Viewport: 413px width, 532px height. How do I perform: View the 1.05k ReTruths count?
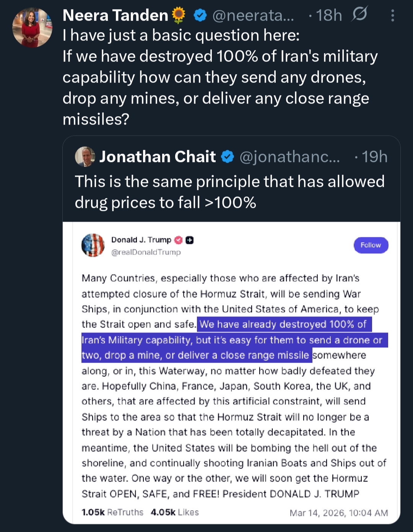pos(112,512)
